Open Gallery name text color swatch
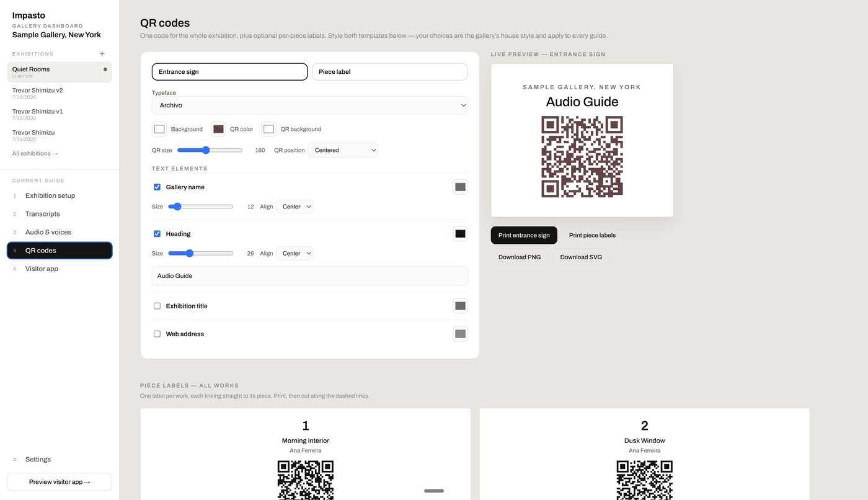The image size is (868, 500). (460, 187)
